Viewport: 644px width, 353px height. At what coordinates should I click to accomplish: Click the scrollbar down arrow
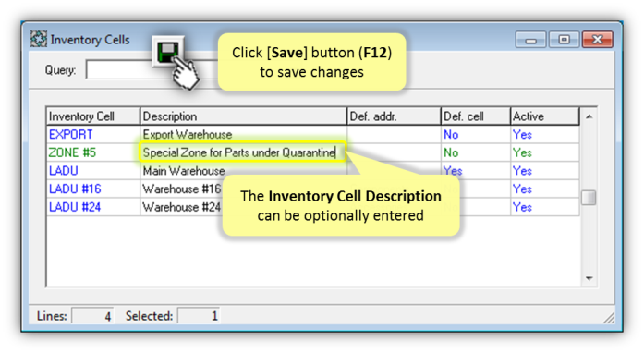589,278
